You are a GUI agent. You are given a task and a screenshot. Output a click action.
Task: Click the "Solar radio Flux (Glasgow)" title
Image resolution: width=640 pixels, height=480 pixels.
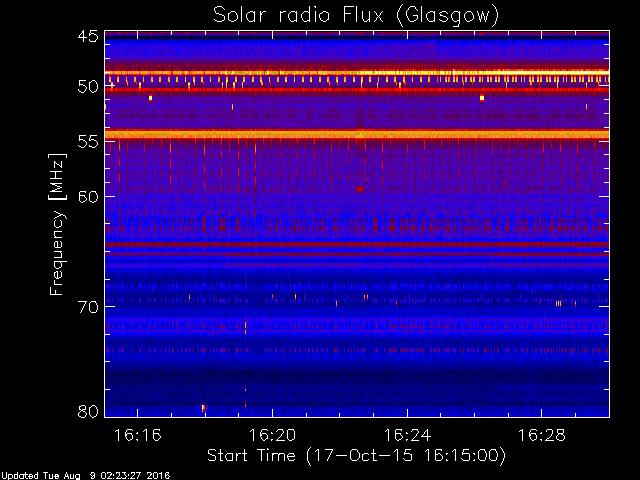tap(356, 15)
